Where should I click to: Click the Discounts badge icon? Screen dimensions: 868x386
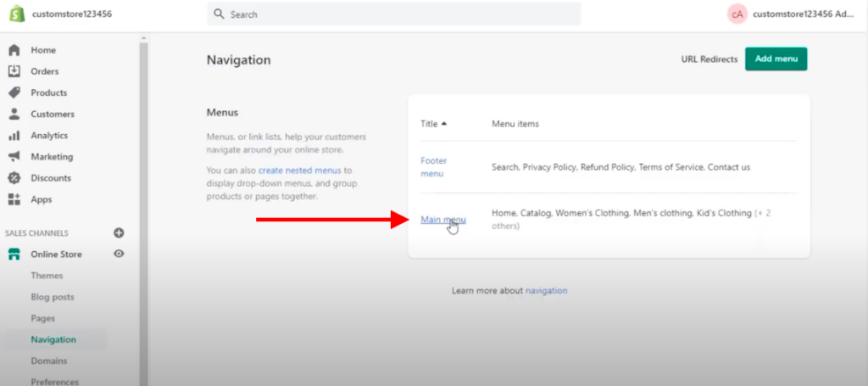click(14, 178)
